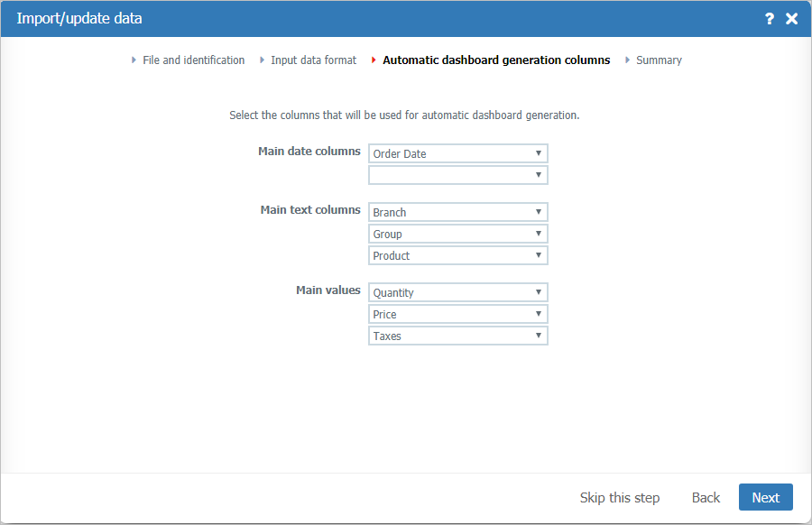This screenshot has height=525, width=812.
Task: Switch to the Summary step
Action: coord(659,60)
